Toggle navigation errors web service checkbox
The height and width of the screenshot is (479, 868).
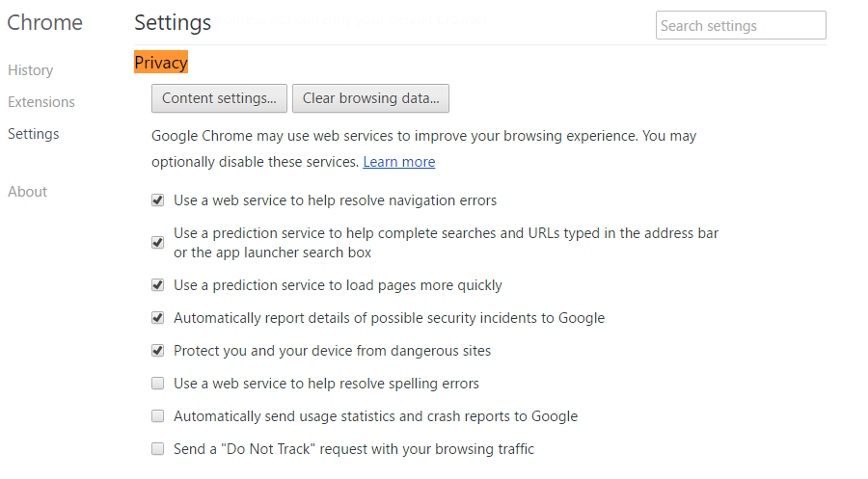(x=158, y=200)
